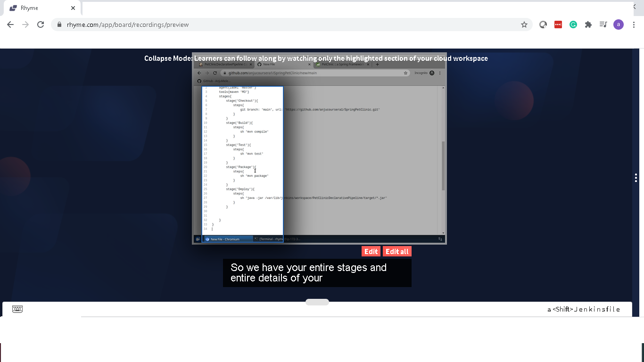Reload the rhyme.com page
644x362 pixels.
[41, 25]
